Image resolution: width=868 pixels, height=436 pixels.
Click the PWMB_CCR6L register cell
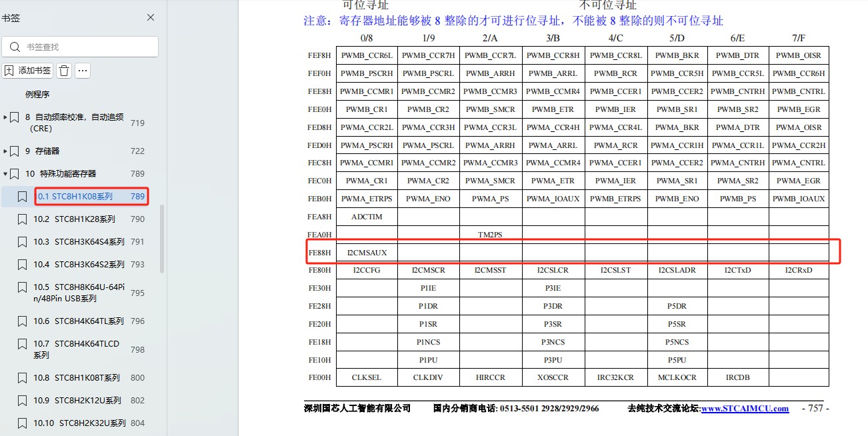[367, 55]
